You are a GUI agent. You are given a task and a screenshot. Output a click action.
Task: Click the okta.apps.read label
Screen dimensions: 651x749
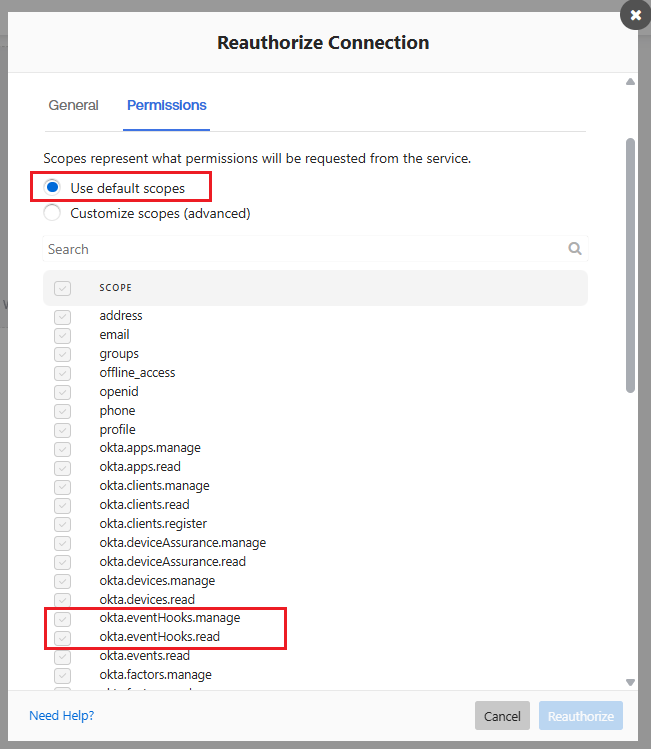pos(140,467)
